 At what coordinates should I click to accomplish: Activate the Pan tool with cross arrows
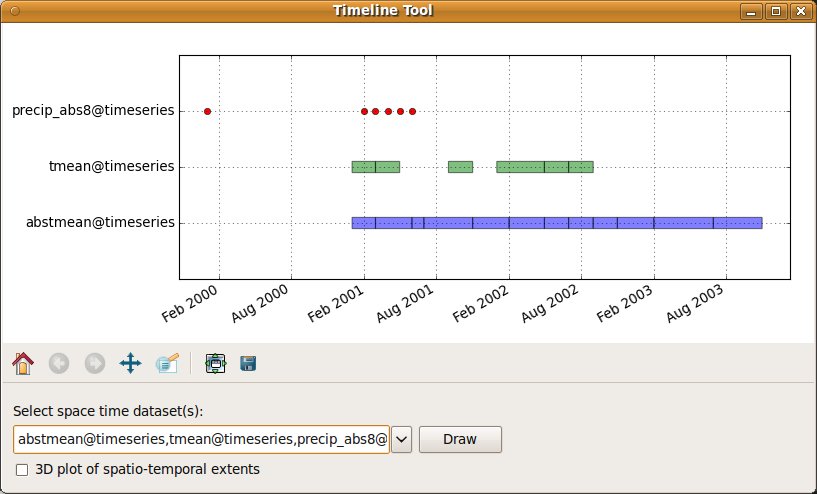130,363
